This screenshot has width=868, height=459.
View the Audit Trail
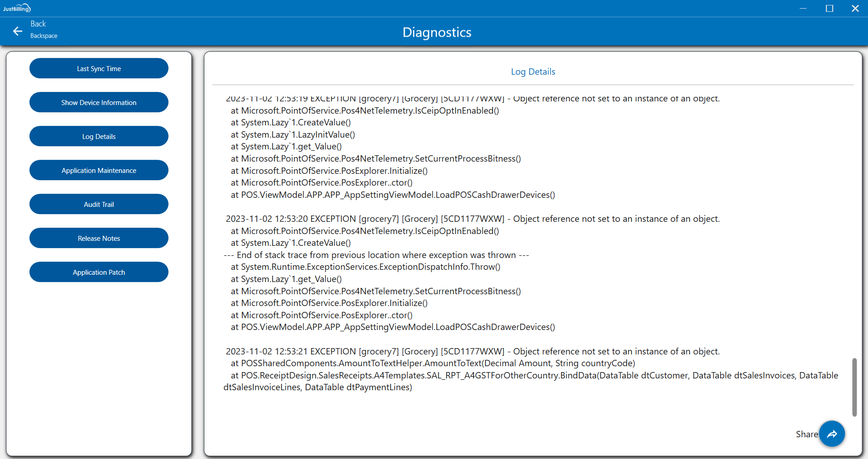[x=99, y=204]
